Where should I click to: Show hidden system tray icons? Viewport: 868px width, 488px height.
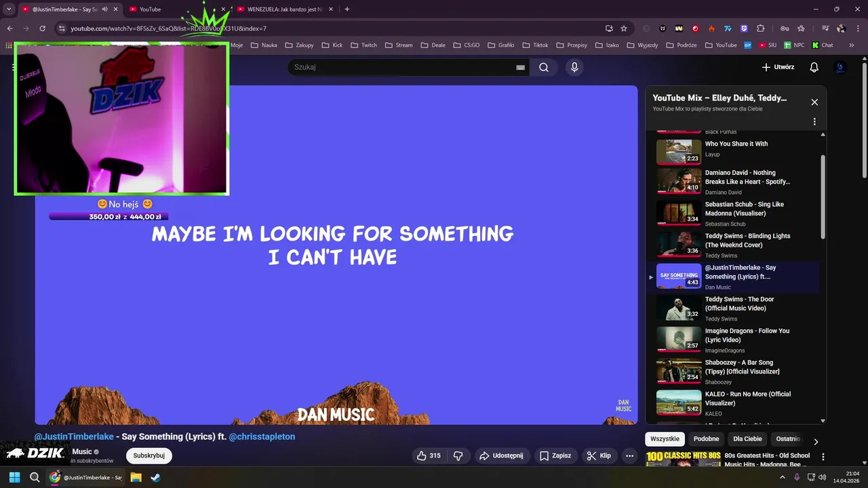tap(783, 477)
